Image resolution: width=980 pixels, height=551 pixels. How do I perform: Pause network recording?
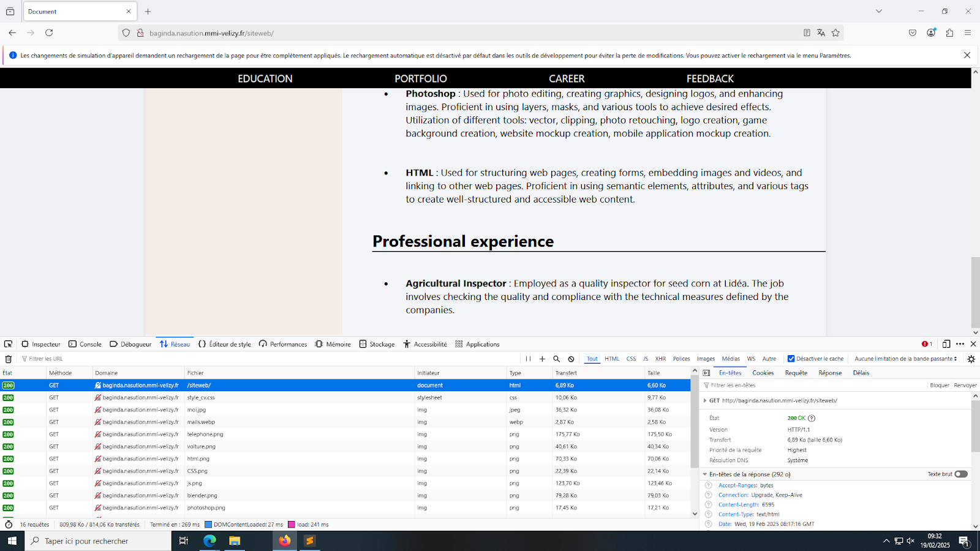[528, 359]
